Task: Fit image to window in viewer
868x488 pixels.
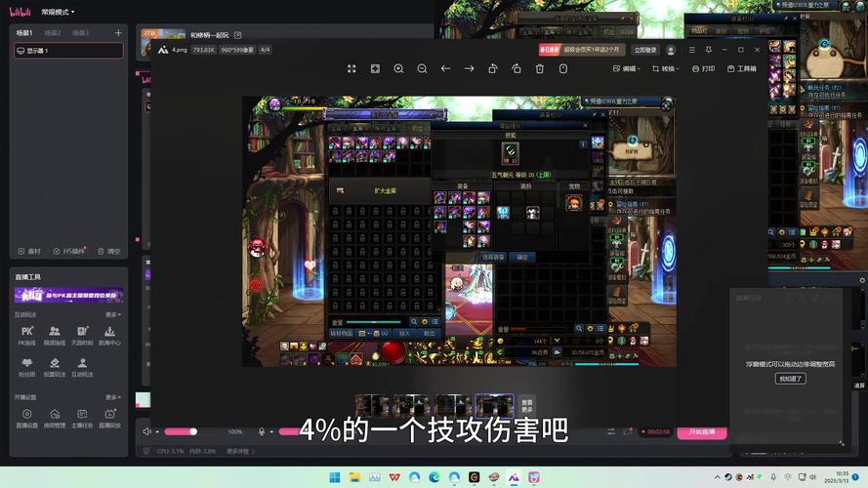Action: tap(375, 68)
